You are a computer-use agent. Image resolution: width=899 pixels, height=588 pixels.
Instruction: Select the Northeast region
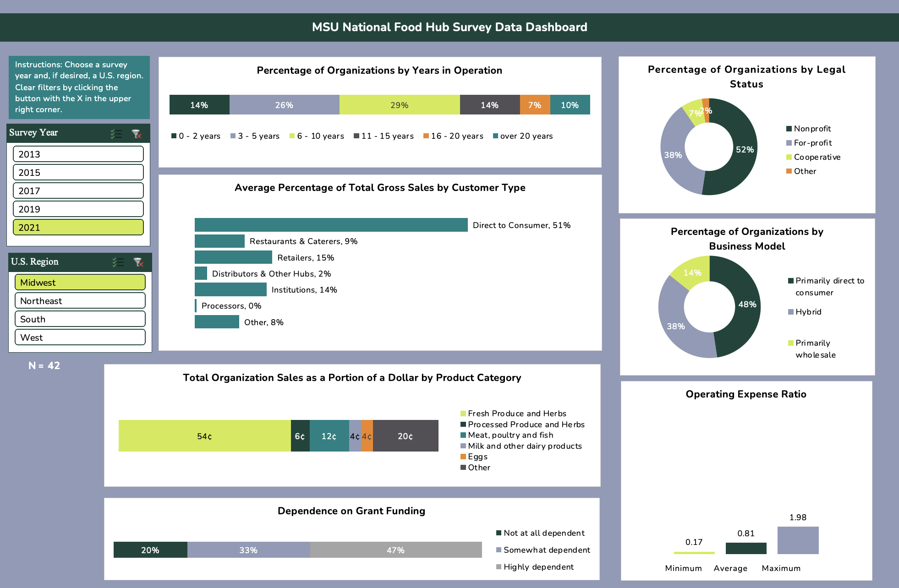pyautogui.click(x=80, y=300)
